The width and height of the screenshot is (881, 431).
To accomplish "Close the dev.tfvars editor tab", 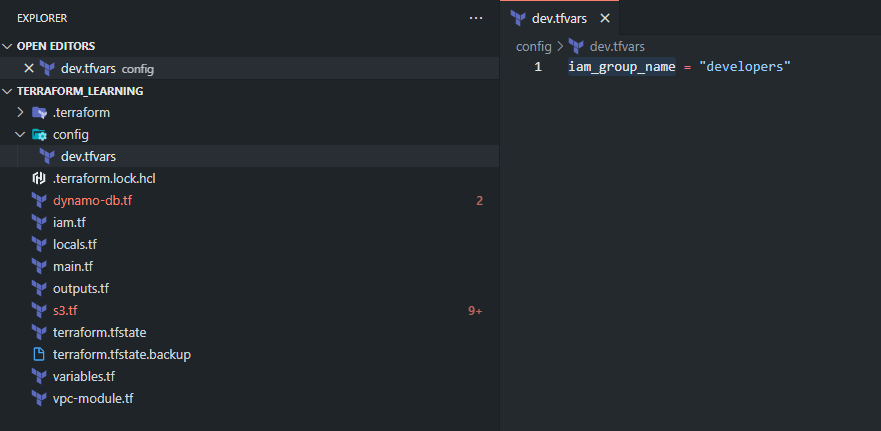I will coord(605,19).
